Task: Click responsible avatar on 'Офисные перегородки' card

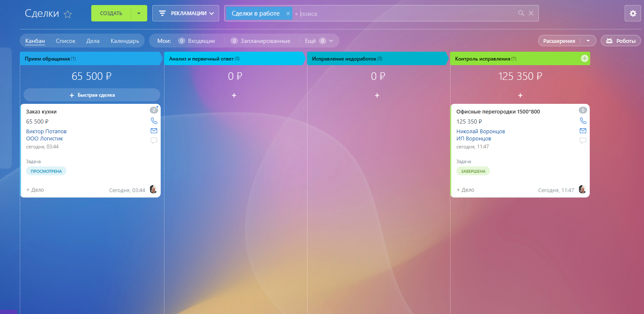Action: coord(583,190)
